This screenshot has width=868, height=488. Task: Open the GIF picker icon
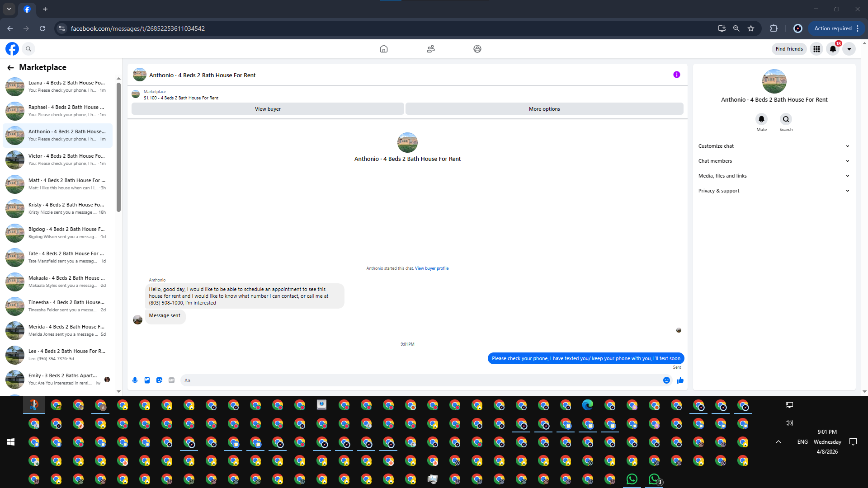[x=171, y=380]
